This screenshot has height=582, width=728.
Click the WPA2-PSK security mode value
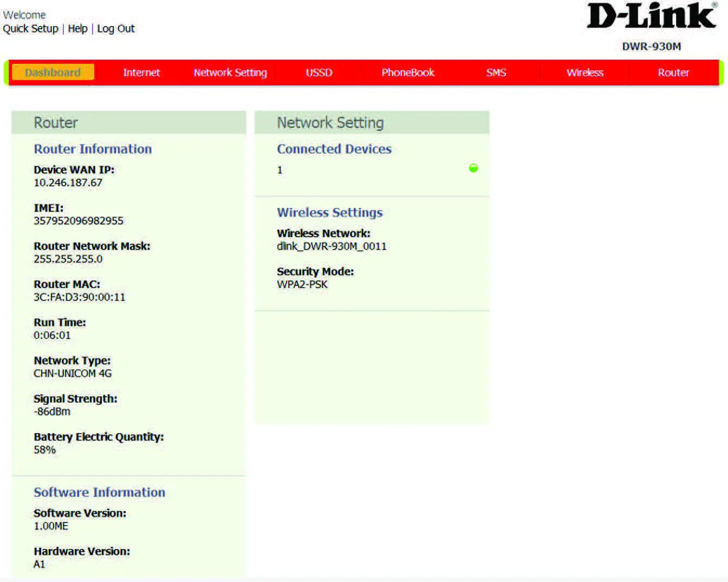coord(302,284)
